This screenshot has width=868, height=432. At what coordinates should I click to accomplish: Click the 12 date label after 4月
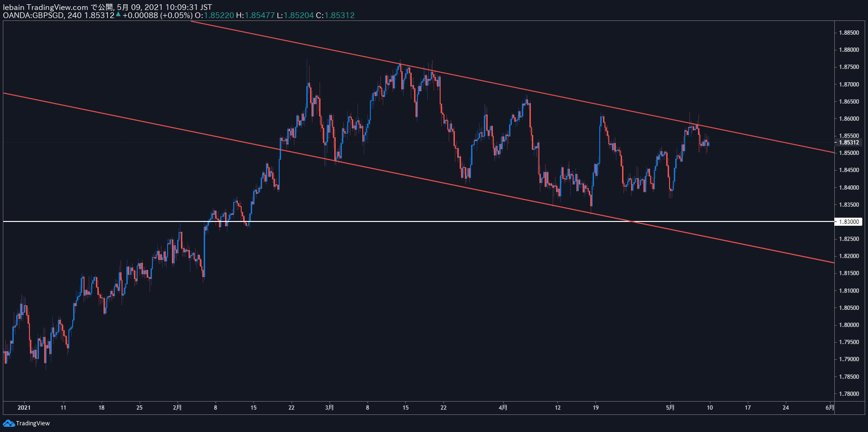(557, 408)
